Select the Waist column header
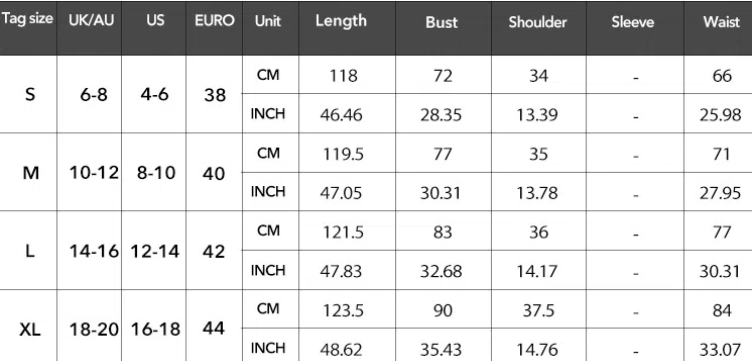The height and width of the screenshot is (361, 752). 721,22
